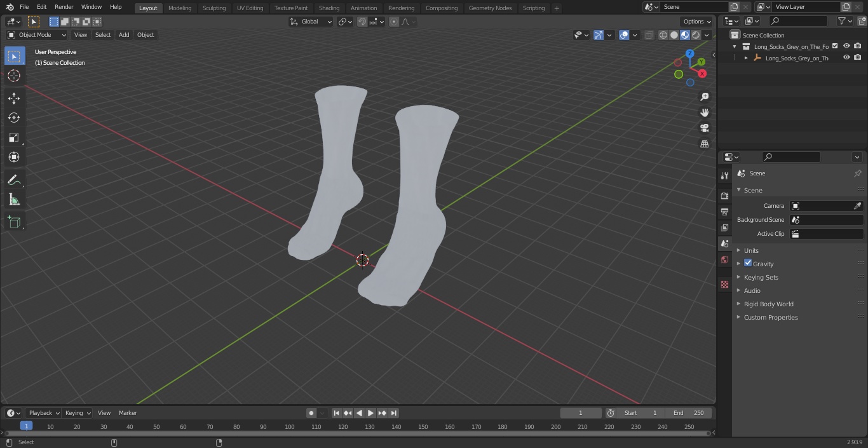Open the Render menu
Screen dimensions: 868x448
[x=64, y=7]
